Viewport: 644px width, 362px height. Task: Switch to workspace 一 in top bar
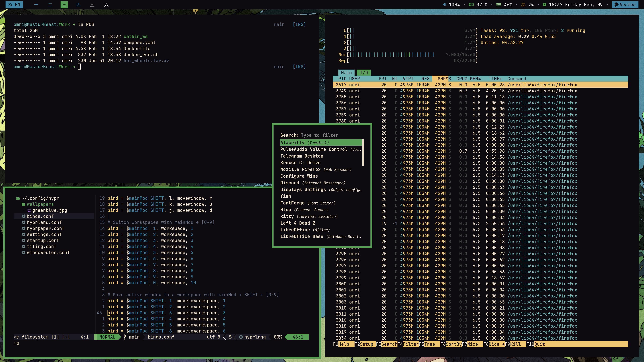[x=36, y=5]
